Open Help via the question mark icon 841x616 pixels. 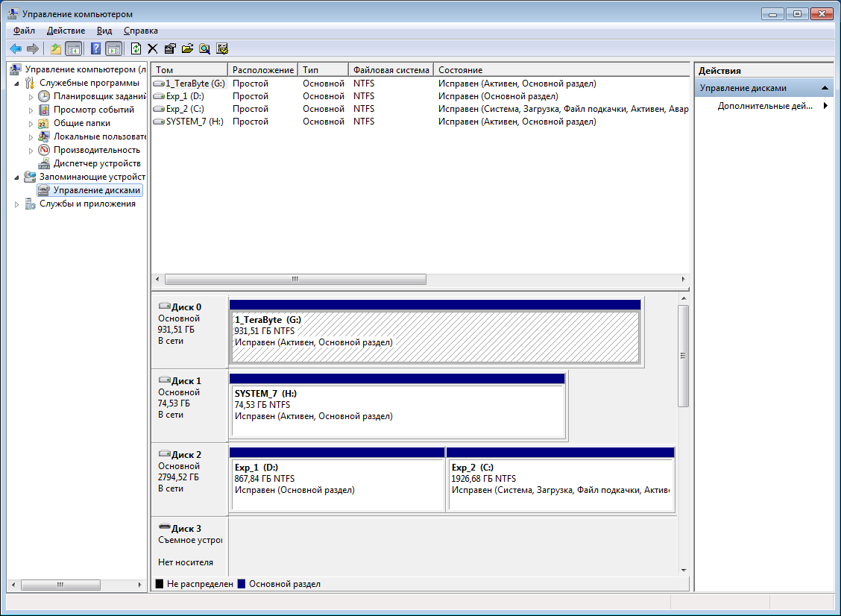tap(95, 48)
